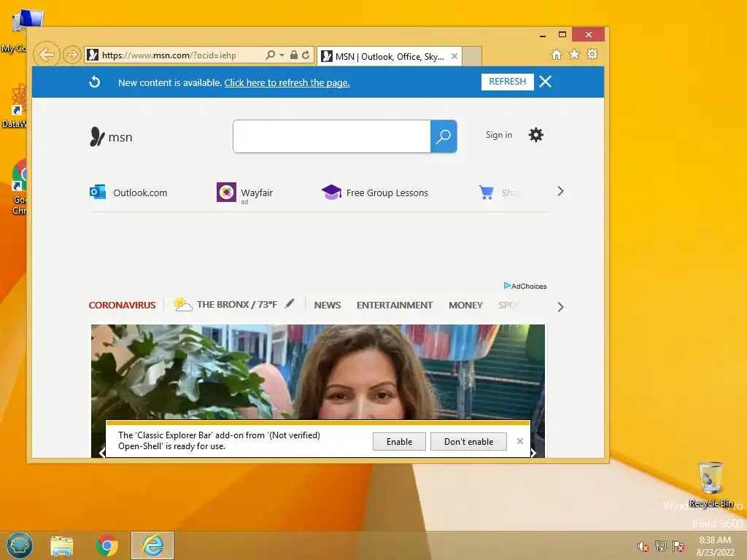Click the browser Forward arrow button
The width and height of the screenshot is (747, 560).
(71, 55)
